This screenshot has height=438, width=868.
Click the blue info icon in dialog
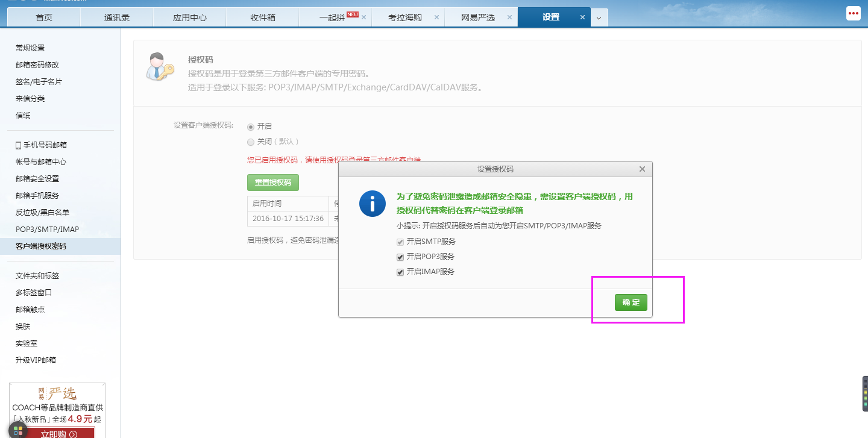tap(372, 204)
